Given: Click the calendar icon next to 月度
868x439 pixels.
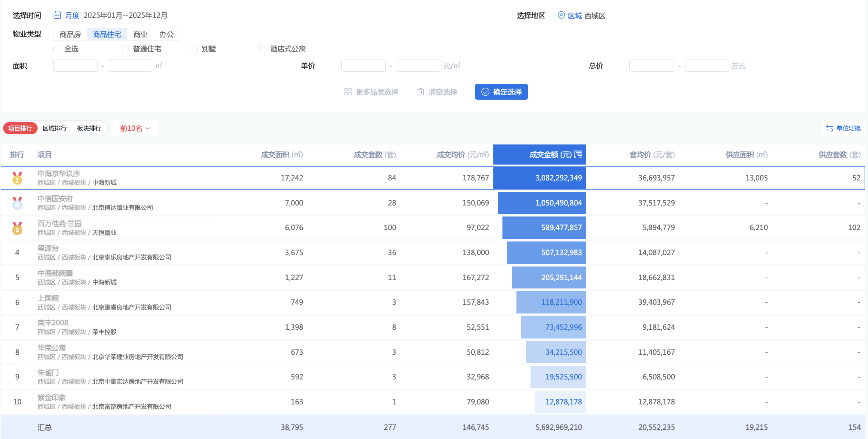Looking at the screenshot, I should click(57, 15).
